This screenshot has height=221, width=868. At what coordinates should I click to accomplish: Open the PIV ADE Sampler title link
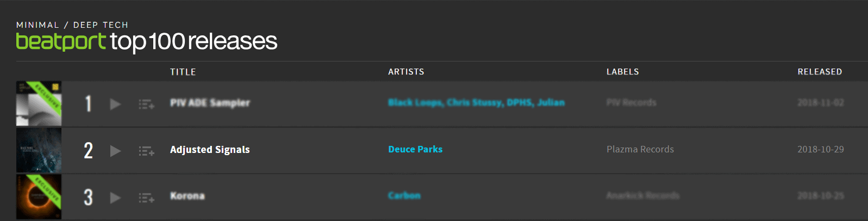pos(210,103)
